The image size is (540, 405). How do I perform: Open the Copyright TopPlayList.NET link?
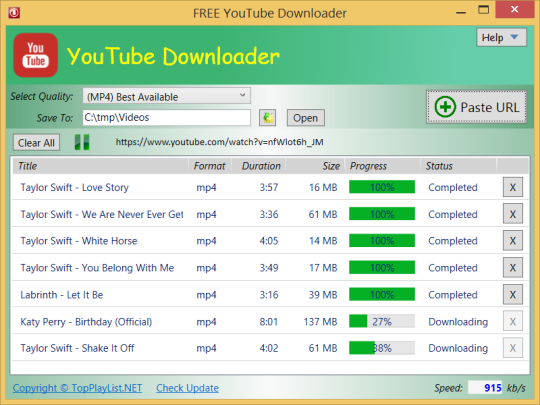click(77, 388)
